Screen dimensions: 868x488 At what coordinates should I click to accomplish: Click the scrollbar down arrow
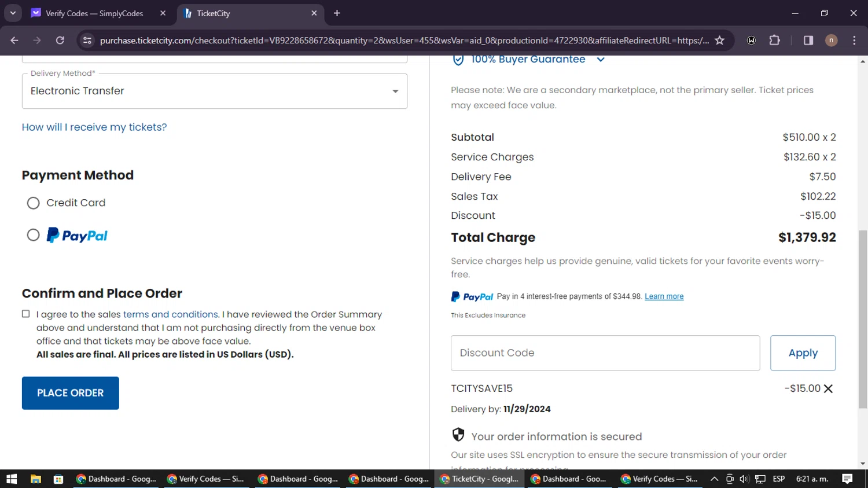[x=863, y=464]
